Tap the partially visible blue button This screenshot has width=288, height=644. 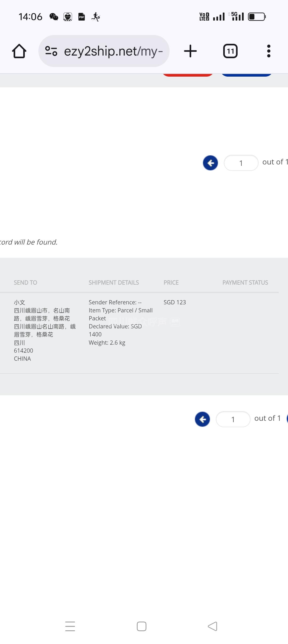coord(246,75)
